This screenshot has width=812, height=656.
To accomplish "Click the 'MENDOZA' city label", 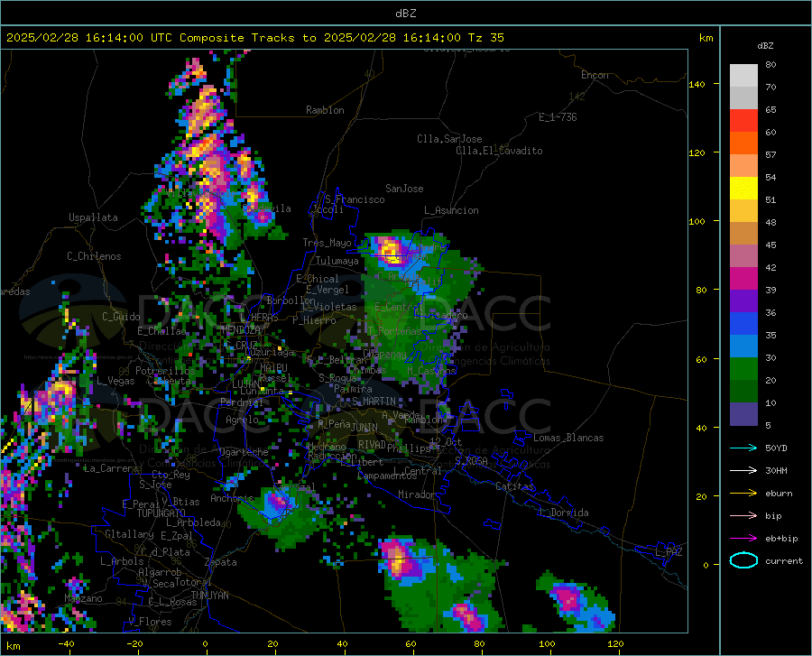I will pyautogui.click(x=241, y=330).
